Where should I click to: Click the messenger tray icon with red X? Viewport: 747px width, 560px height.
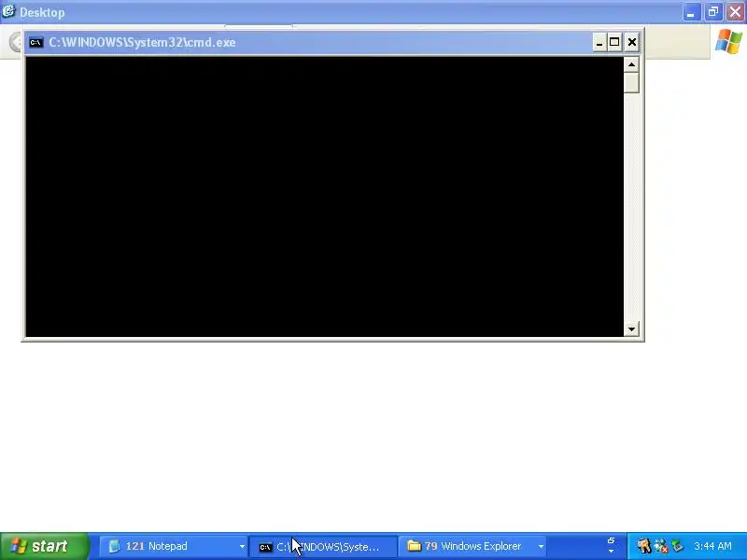pos(661,546)
